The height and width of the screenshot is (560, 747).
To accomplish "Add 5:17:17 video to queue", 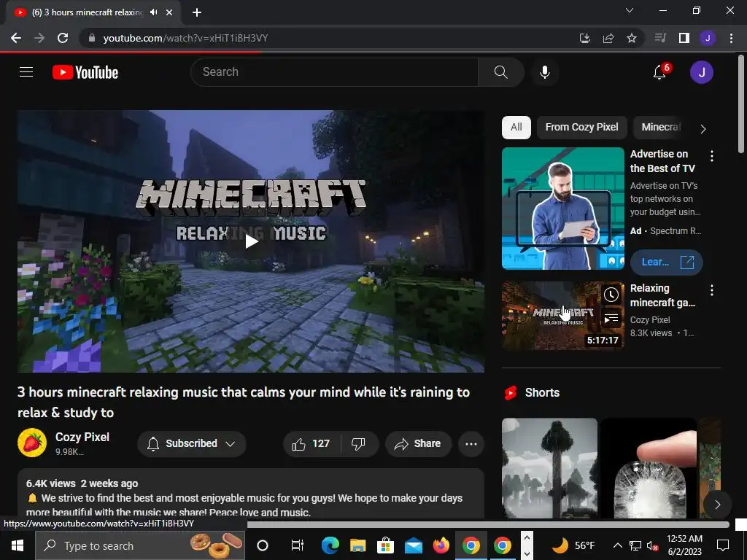I will click(x=611, y=319).
